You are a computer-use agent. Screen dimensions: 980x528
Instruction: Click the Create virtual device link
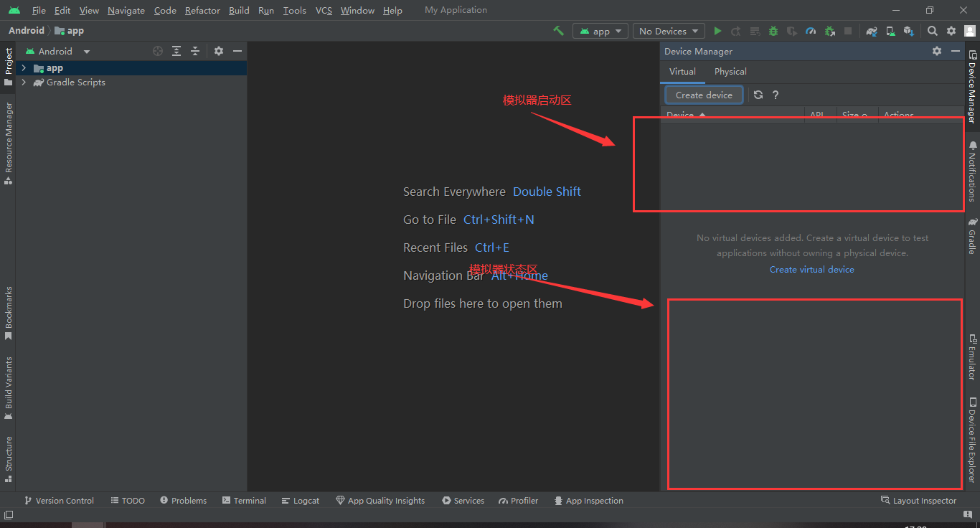(811, 269)
